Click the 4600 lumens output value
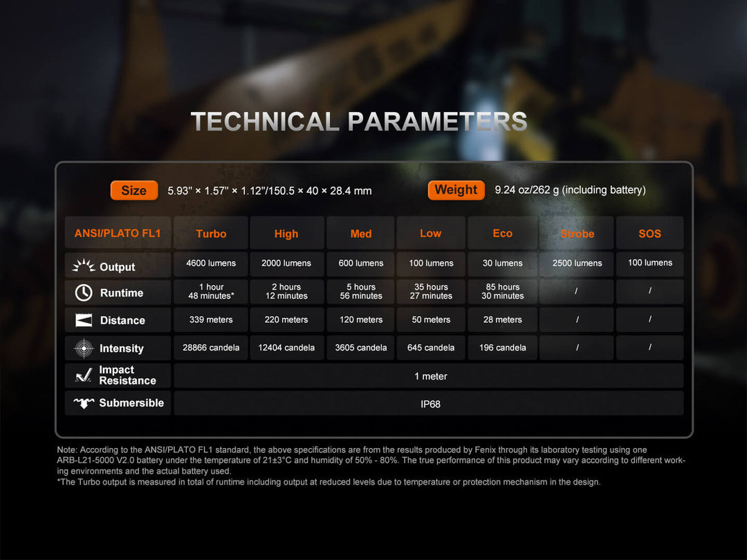This screenshot has width=747, height=560. click(x=210, y=263)
